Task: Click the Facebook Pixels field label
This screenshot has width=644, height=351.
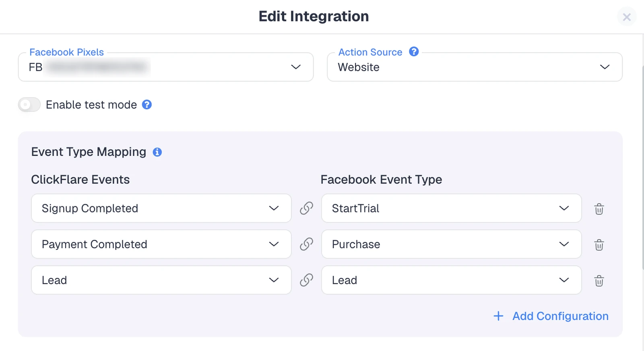Action: [67, 52]
